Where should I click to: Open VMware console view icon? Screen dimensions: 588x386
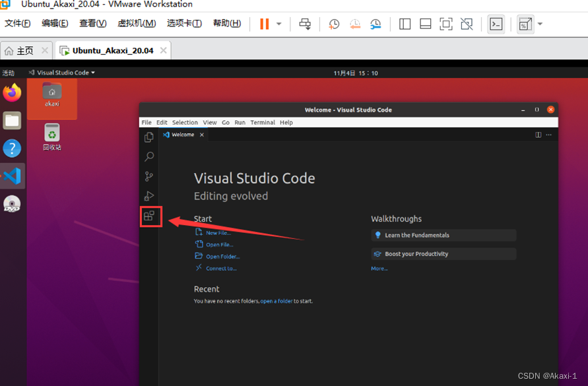tap(496, 24)
